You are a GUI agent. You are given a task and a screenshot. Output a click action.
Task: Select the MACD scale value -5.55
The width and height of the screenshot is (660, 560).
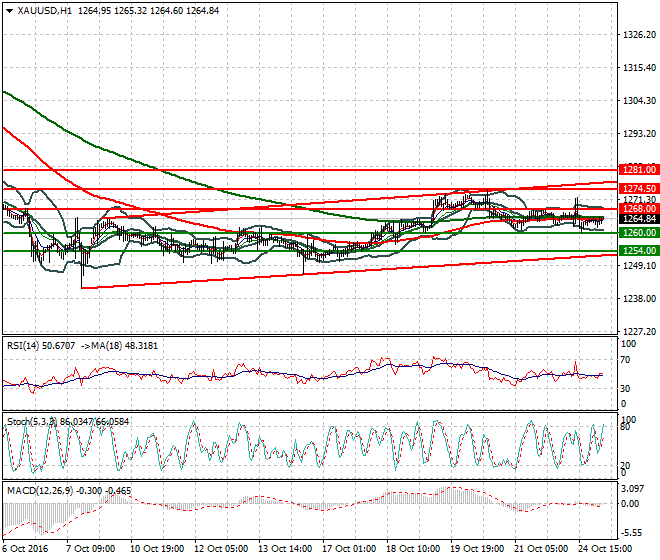tap(632, 533)
